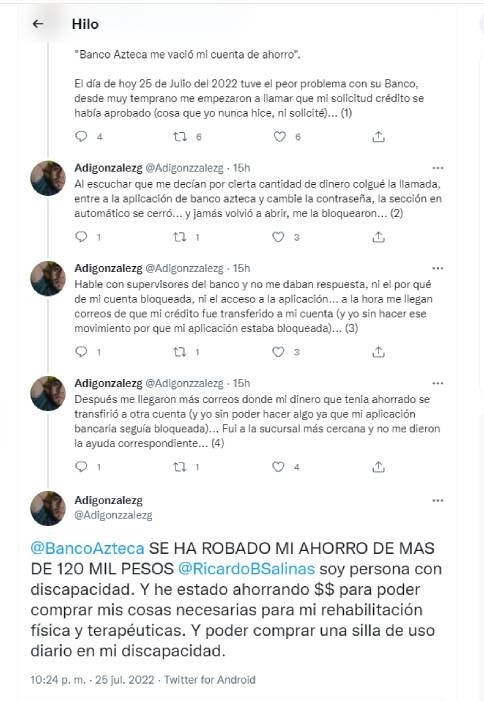Screen dimensions: 484x701
Task: Share the tweet ending with (1)
Action: [x=378, y=136]
